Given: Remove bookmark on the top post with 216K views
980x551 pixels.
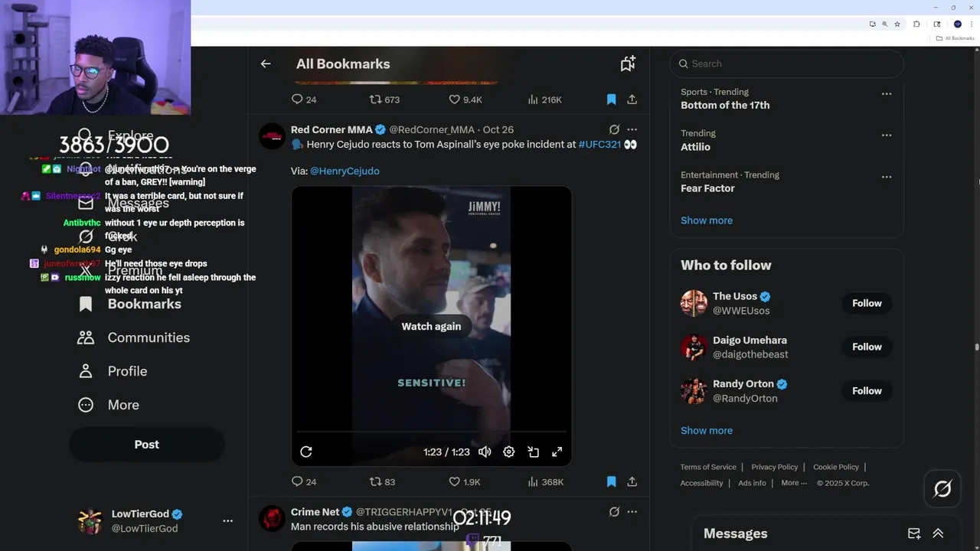Looking at the screenshot, I should [x=611, y=99].
